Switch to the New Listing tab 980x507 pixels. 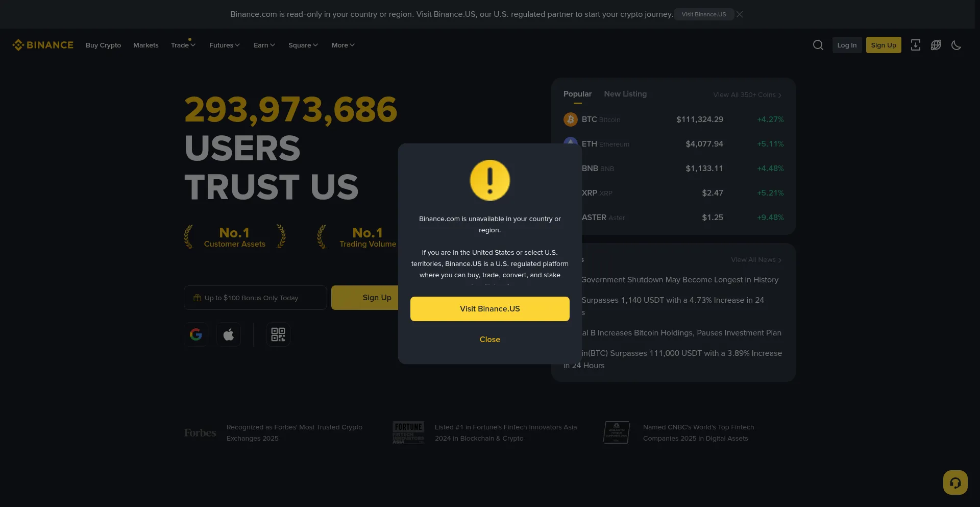pos(625,94)
